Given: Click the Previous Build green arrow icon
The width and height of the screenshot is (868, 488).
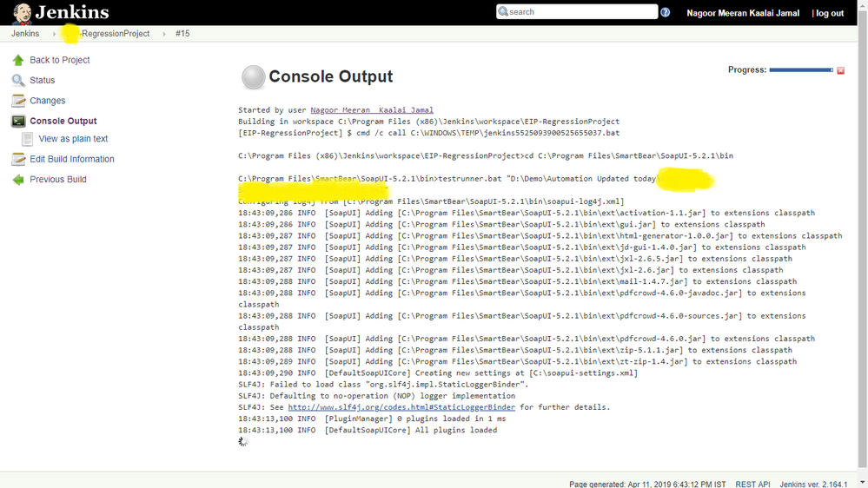Looking at the screenshot, I should point(18,179).
